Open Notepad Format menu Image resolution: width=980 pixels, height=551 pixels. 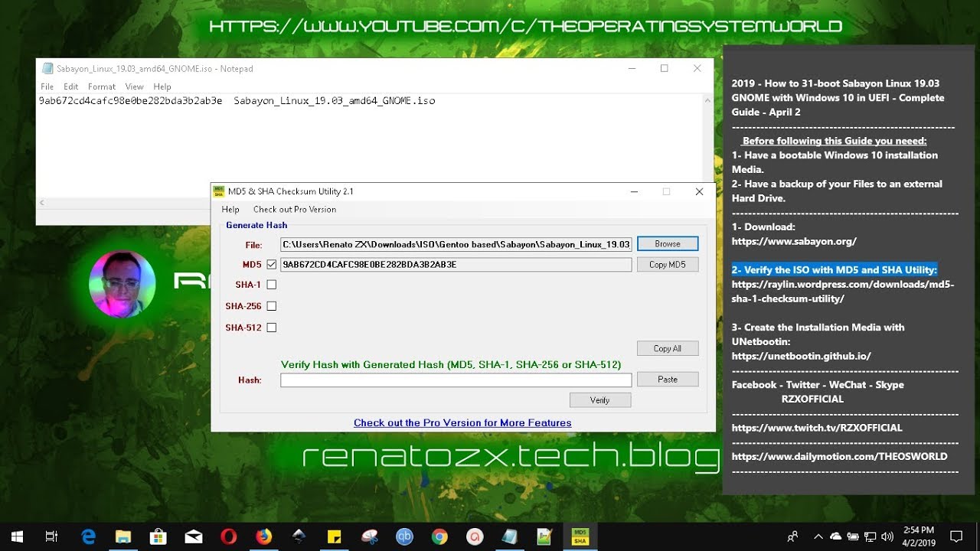point(102,86)
